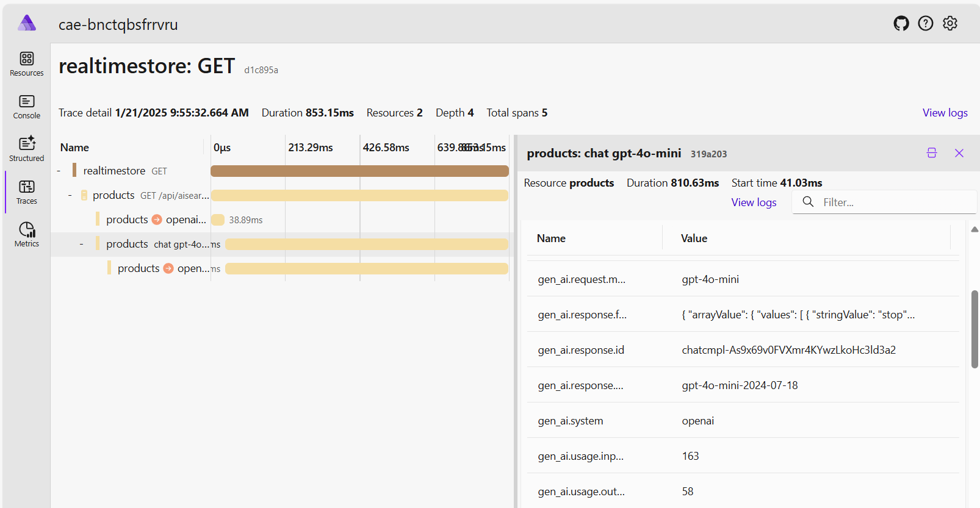Select the products GET /api/aisear span row
The image size is (980, 508).
(x=282, y=195)
